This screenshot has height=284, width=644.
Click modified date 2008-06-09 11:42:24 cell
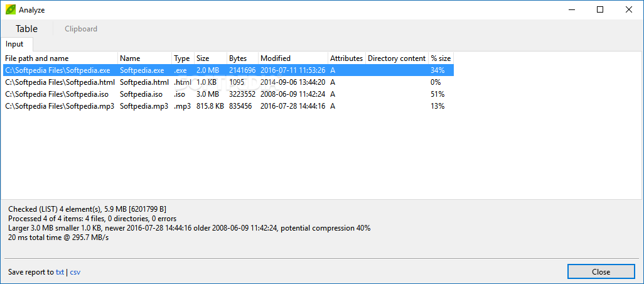(293, 94)
